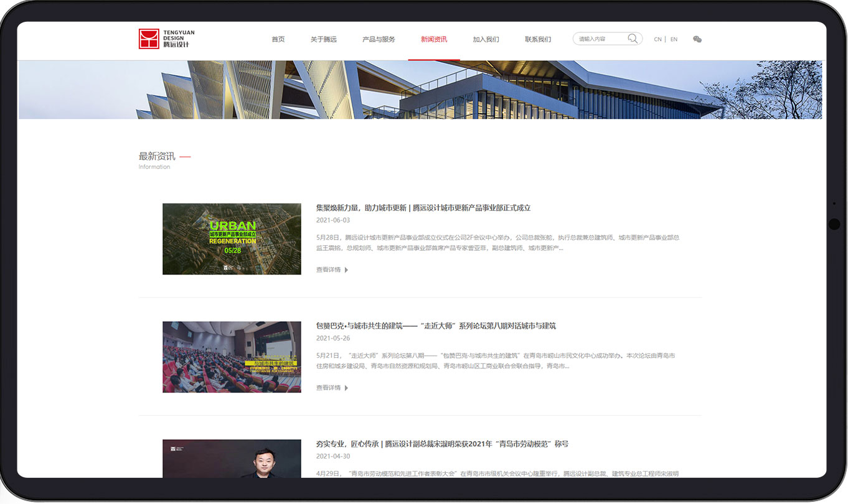
Task: Open the WeChat icon in header
Action: 697,39
